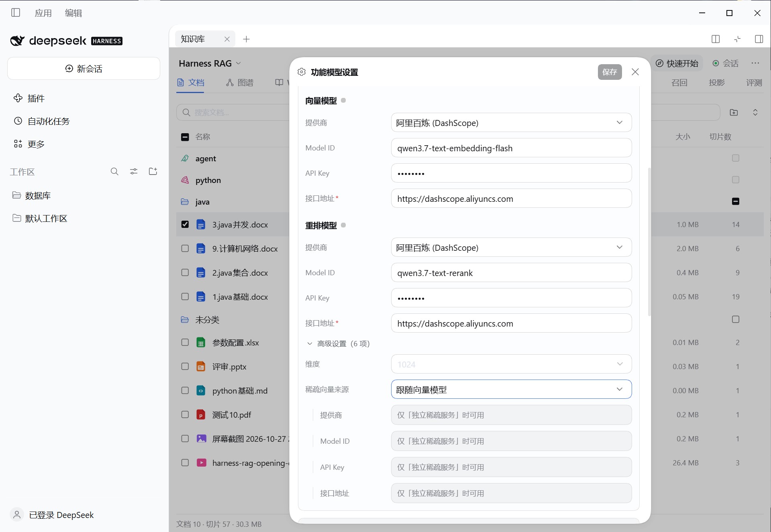This screenshot has height=532, width=771.
Task: Check the 测试10.pdf checkbox
Action: point(185,414)
